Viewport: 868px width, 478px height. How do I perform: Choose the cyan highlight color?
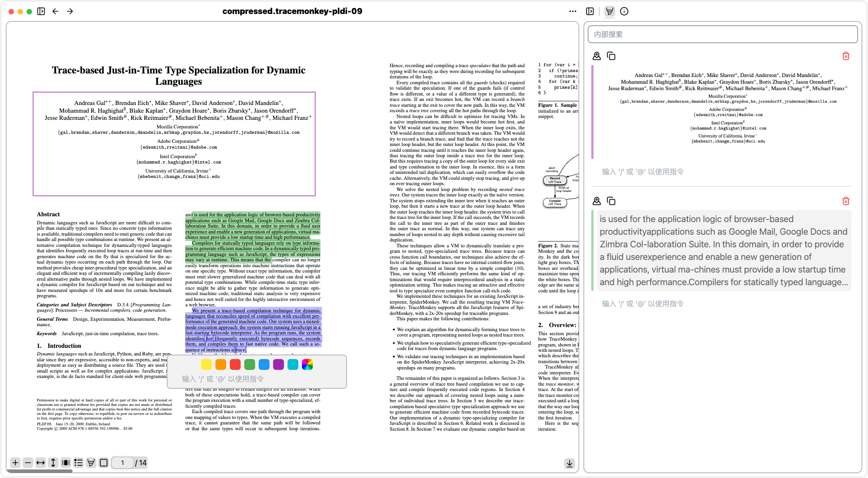point(293,364)
